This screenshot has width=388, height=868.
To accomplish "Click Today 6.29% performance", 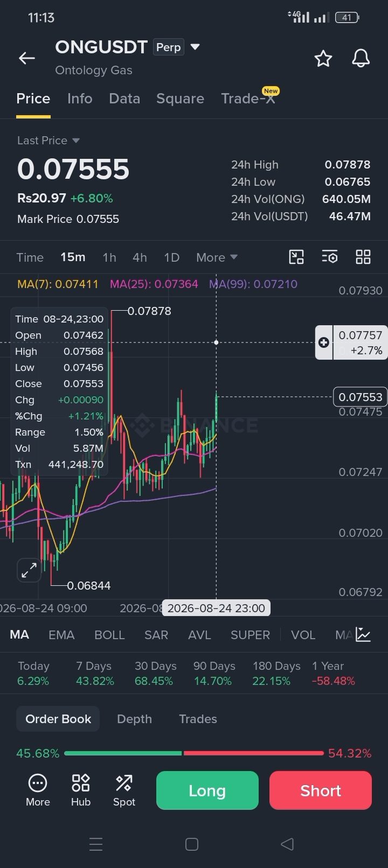I will 33,674.
